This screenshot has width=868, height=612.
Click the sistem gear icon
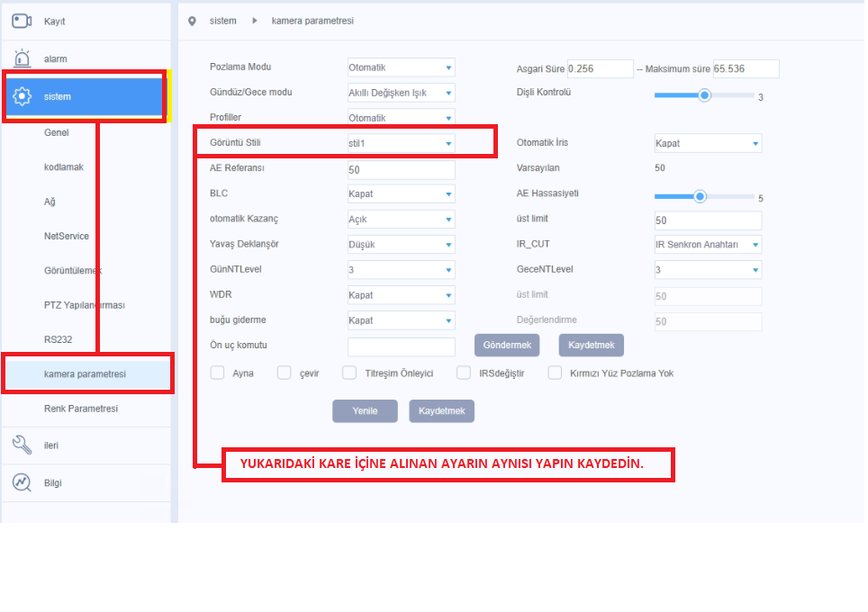tap(23, 96)
